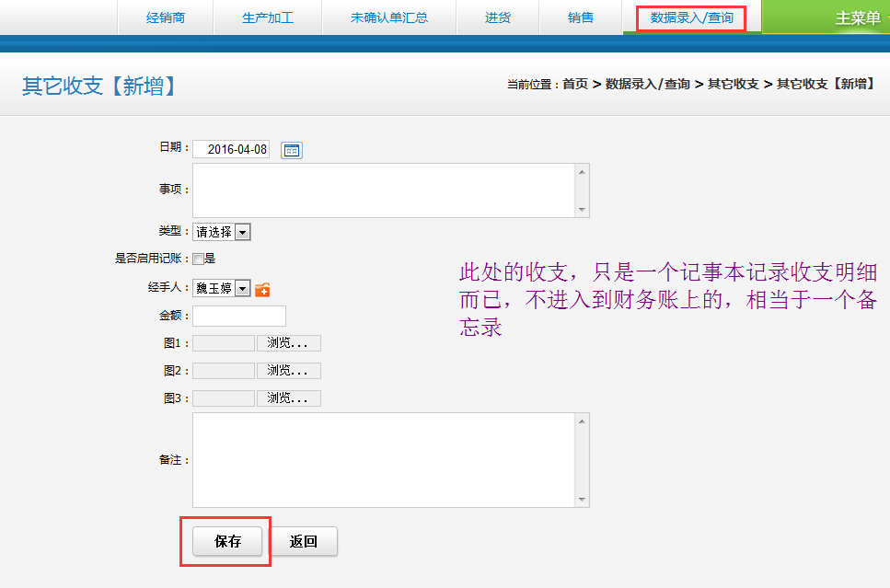
Task: Click the 主菜单 button
Action: pyautogui.click(x=857, y=18)
